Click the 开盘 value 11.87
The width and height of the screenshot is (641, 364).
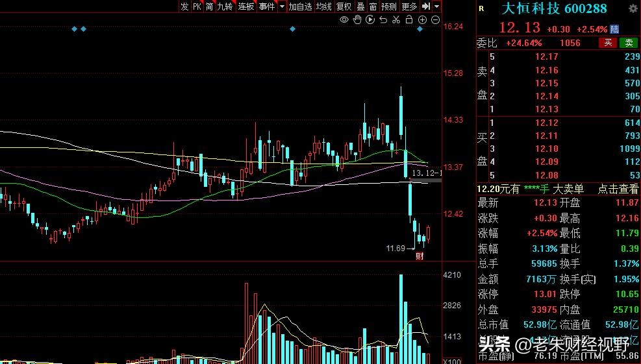627,202
